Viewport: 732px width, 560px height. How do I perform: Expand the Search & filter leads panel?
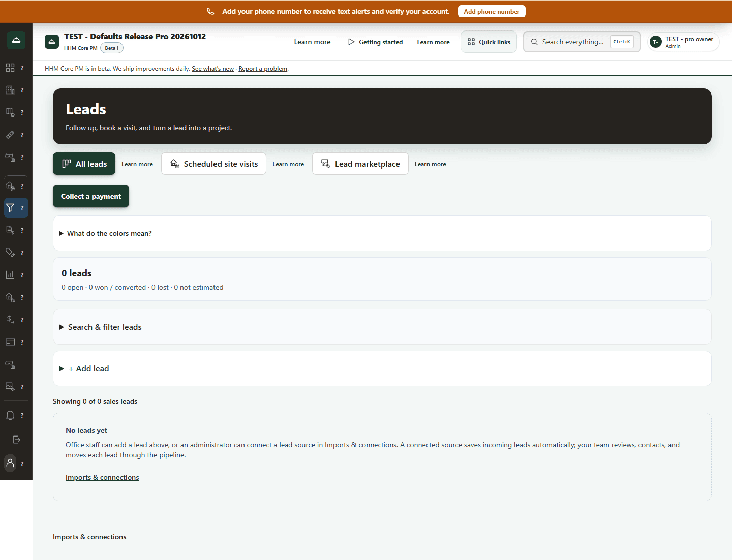pyautogui.click(x=382, y=327)
